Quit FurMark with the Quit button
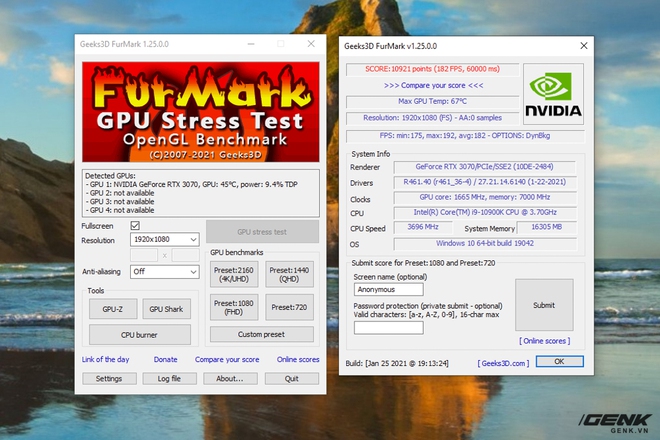This screenshot has height=440, width=660. (x=292, y=379)
